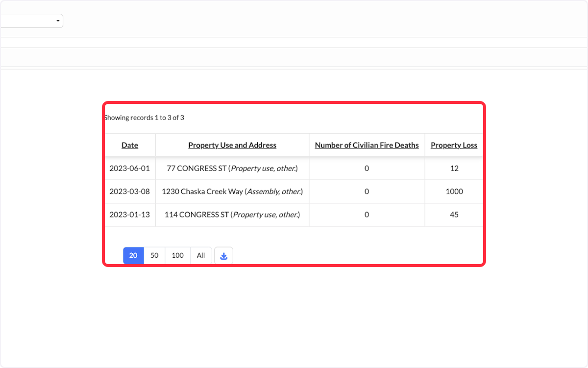Screen dimensions: 588x368
Task: Click the 1230 Chaska Creek Way cell
Action: (232, 192)
